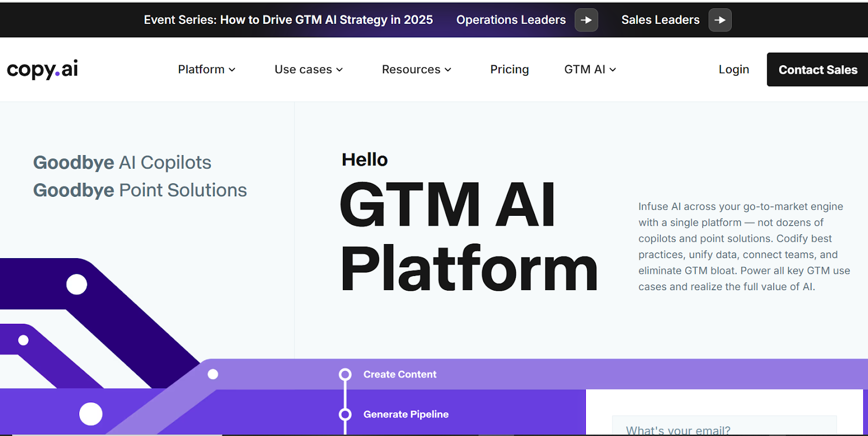The height and width of the screenshot is (436, 868).
Task: Click the arrow icon next to Sales Leaders
Action: pos(720,20)
